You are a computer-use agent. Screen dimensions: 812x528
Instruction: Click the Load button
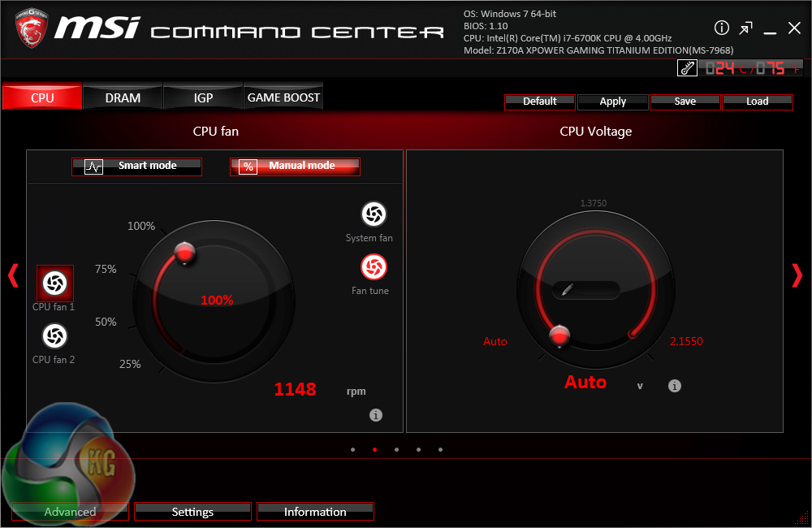coord(757,102)
